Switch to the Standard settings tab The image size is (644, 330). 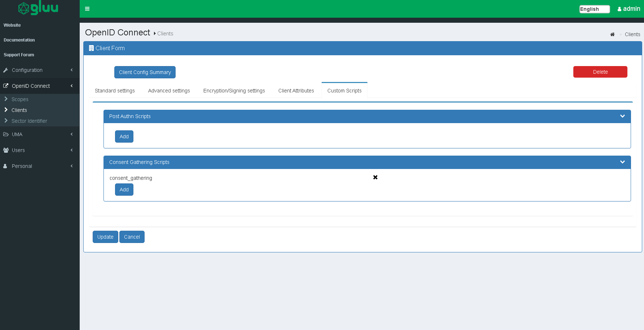115,91
